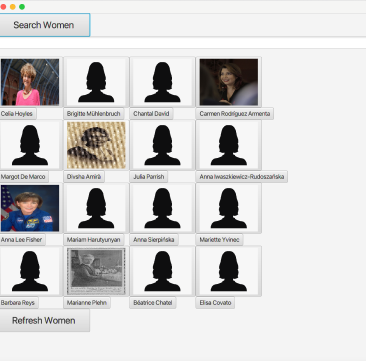Open the Divsha Amirà portrait image
Screen dimensions: 366x361
point(96,145)
